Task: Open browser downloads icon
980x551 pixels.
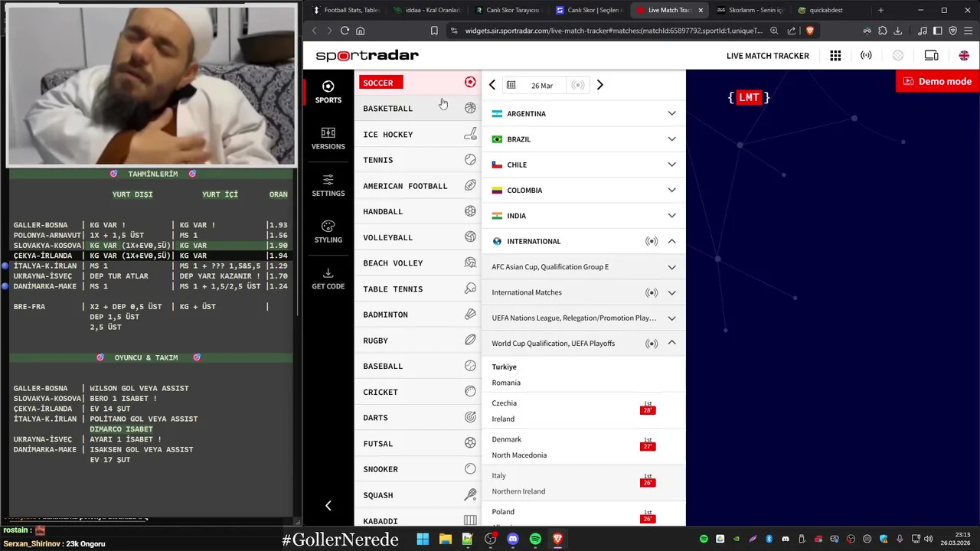Action: click(x=898, y=31)
